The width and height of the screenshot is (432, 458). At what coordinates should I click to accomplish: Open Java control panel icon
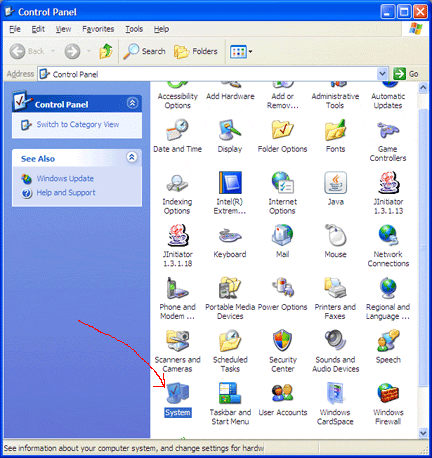335,189
